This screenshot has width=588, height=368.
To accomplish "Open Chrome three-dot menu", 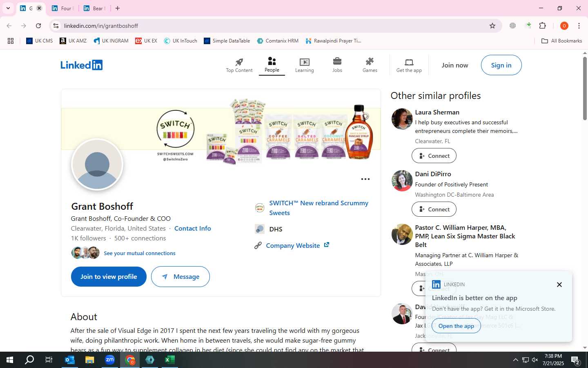I will click(579, 26).
